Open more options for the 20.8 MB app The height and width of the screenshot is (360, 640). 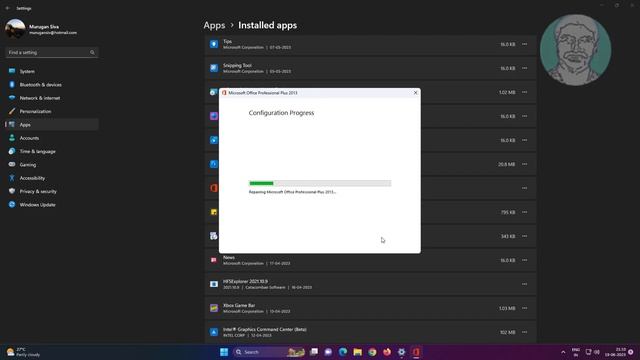524,164
